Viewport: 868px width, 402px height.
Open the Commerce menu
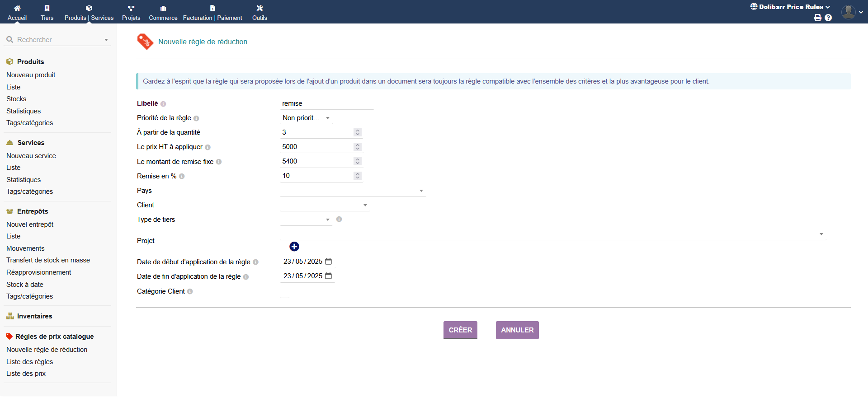[163, 13]
